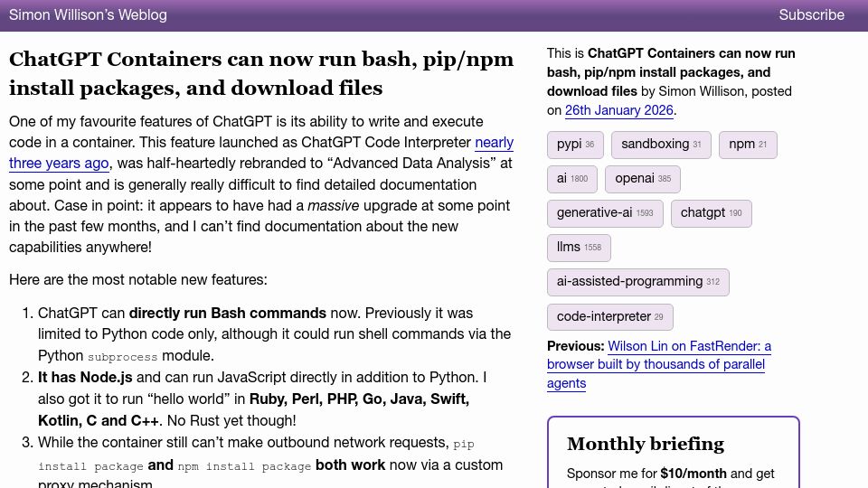Click the italic word 'massive'
The image size is (868, 488).
334,206
